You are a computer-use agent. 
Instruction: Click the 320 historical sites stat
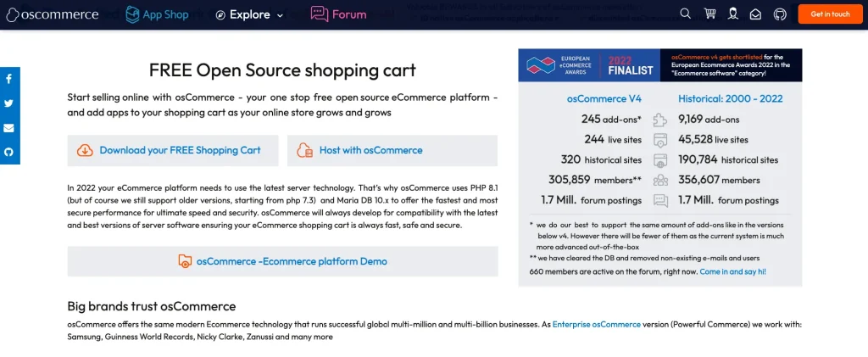point(601,159)
